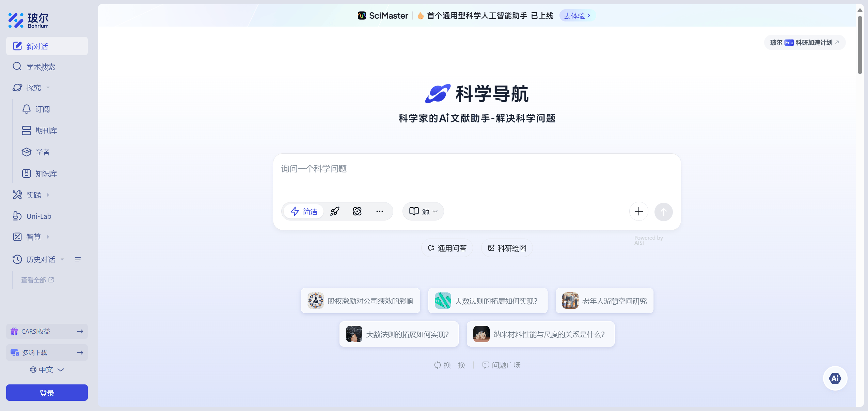Open the more options ellipsis icon
The width and height of the screenshot is (868, 411).
(x=380, y=211)
